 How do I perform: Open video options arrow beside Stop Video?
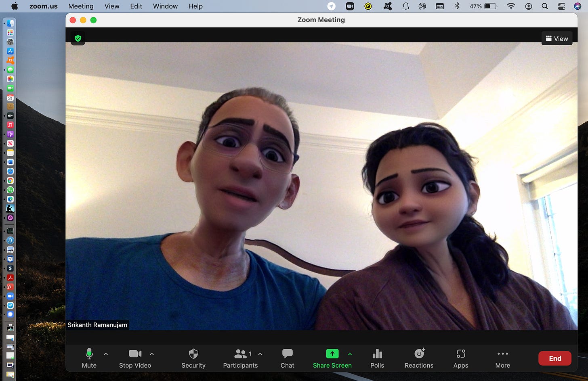tap(152, 354)
